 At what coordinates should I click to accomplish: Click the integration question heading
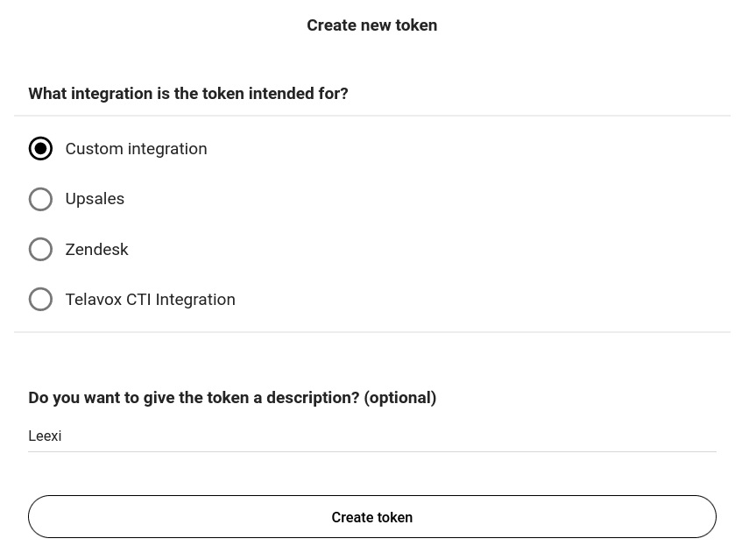pyautogui.click(x=188, y=94)
